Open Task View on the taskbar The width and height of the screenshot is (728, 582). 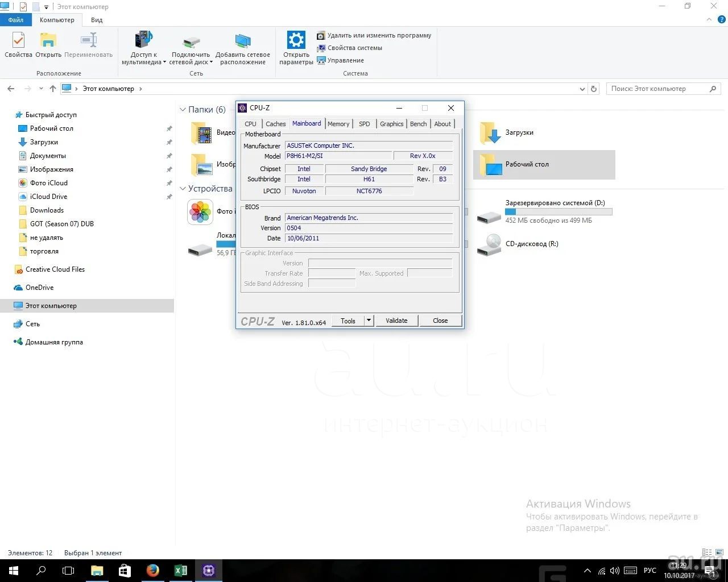tap(68, 571)
